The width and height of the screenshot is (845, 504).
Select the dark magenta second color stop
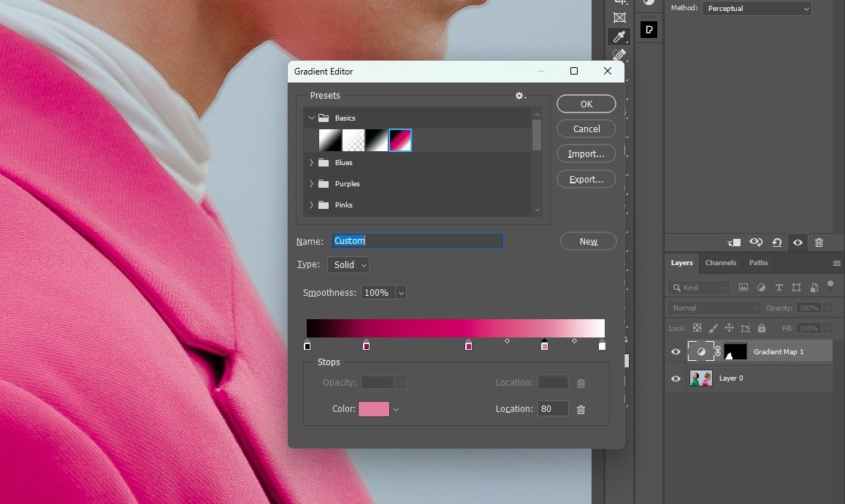pyautogui.click(x=367, y=345)
